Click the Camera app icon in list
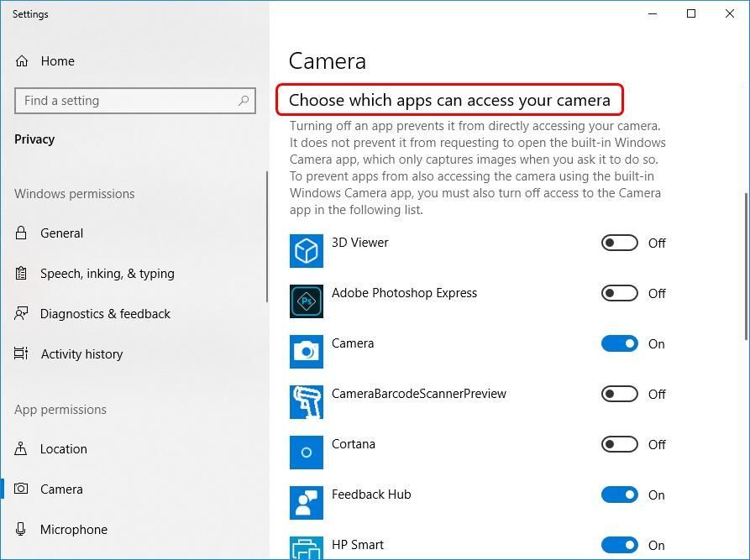Viewport: 750px width, 560px height. click(307, 352)
